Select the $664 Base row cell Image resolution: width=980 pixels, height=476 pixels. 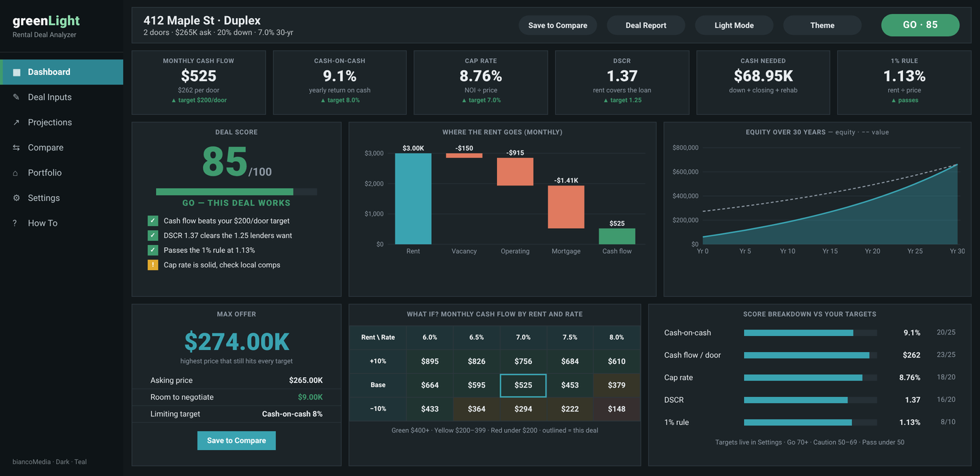(x=430, y=385)
